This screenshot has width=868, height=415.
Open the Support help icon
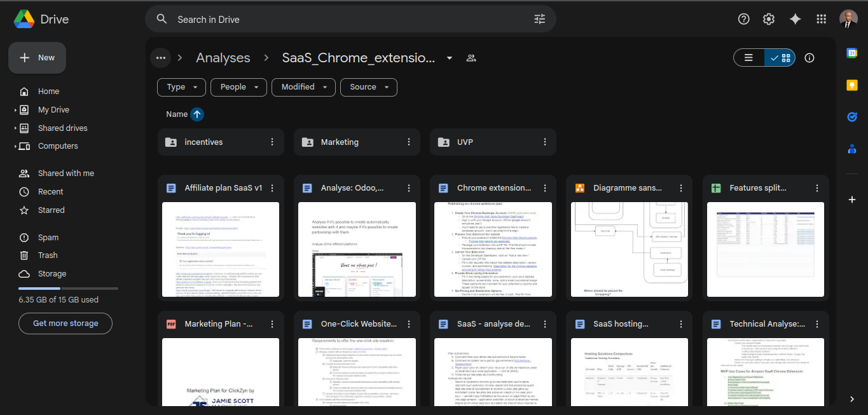coord(744,19)
